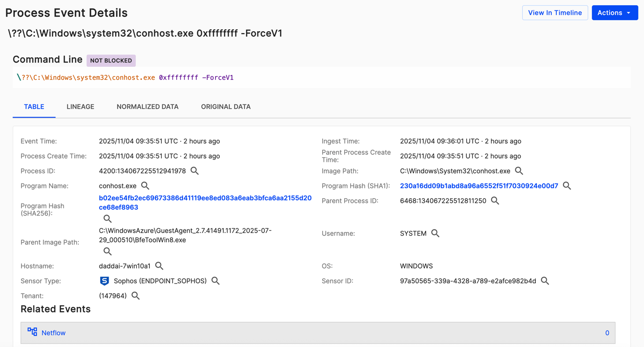644x347 pixels.
Task: Search by Parent Process ID icon
Action: tap(495, 201)
